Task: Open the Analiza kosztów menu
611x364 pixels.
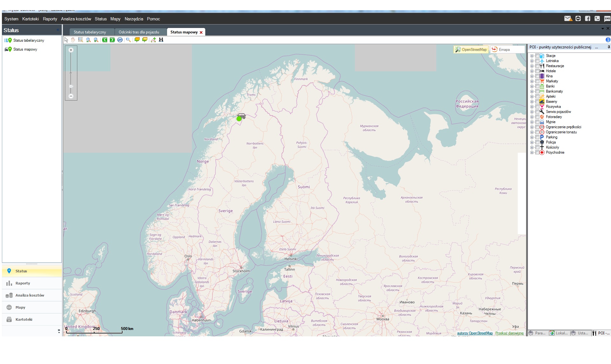Action: [x=76, y=19]
